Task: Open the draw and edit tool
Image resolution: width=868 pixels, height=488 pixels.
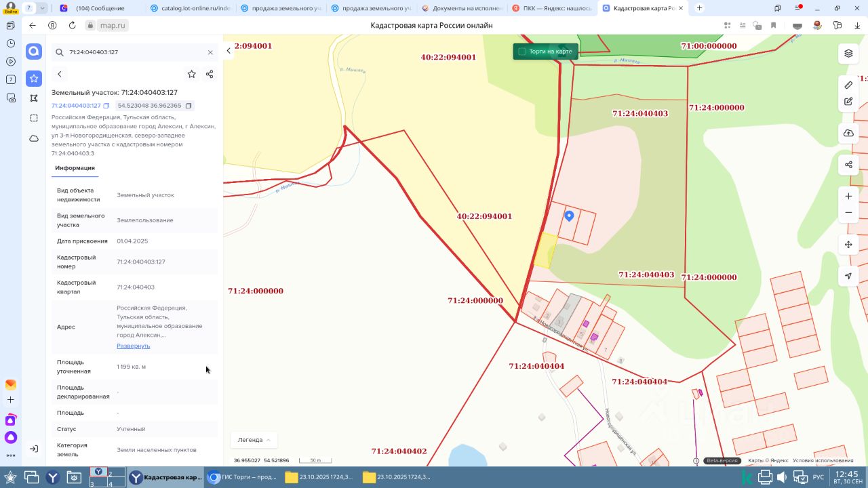Action: (848, 102)
